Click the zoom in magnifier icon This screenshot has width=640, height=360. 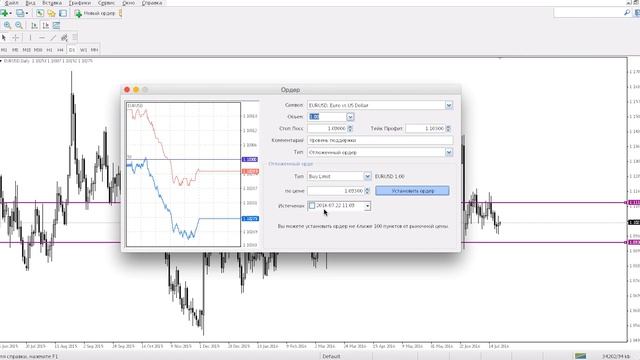tap(7, 25)
